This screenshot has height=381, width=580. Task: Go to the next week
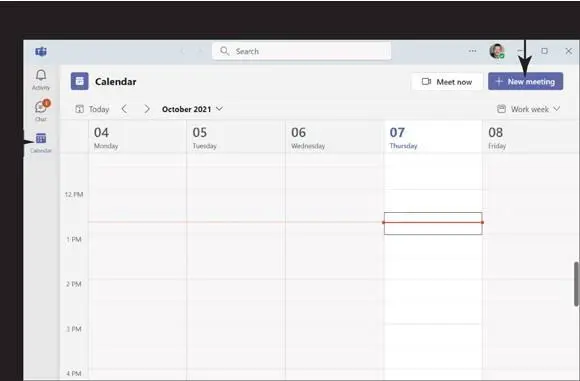147,109
